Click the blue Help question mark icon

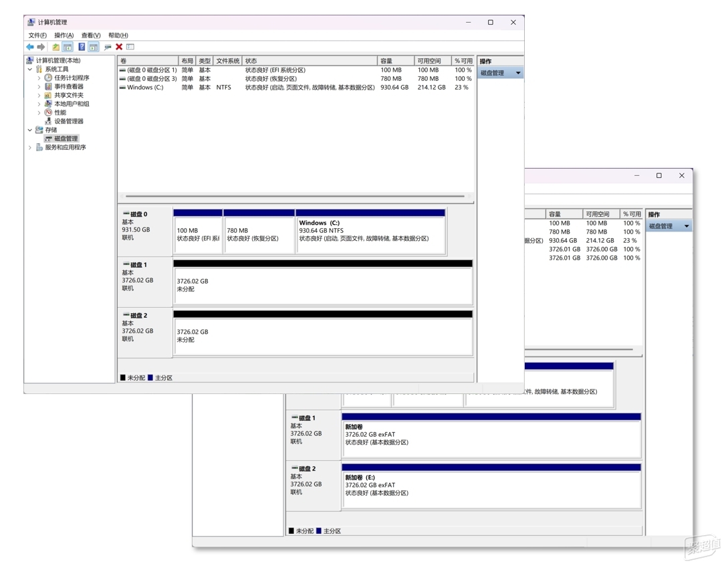click(x=82, y=47)
